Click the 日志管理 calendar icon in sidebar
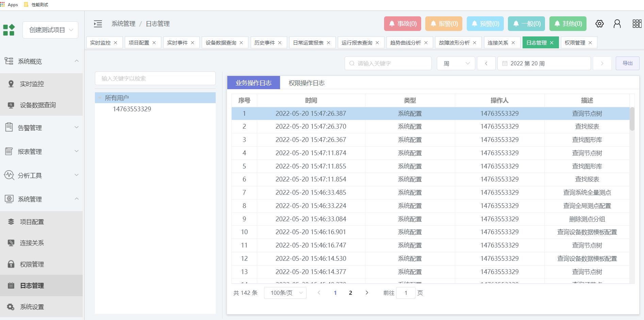Image resolution: width=644 pixels, height=320 pixels. point(11,286)
